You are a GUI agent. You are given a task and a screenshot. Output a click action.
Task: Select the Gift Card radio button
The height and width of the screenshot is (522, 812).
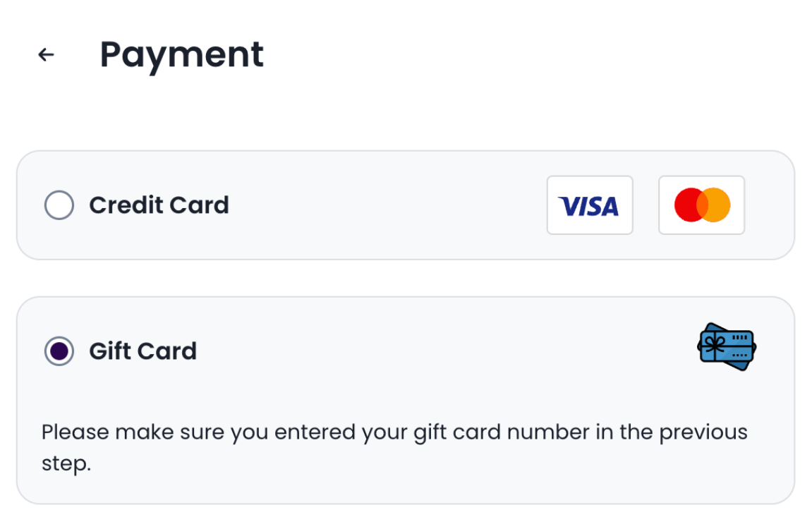(59, 351)
